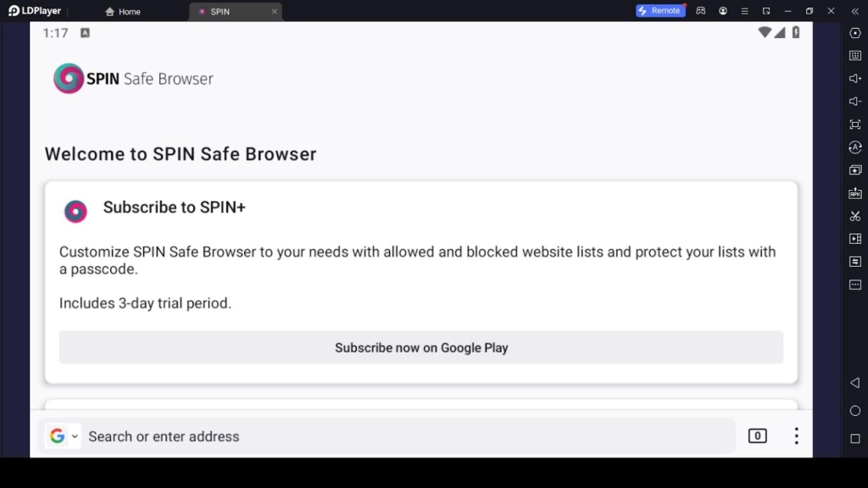868x488 pixels.
Task: Decrease volume with the volume down icon
Action: (854, 102)
